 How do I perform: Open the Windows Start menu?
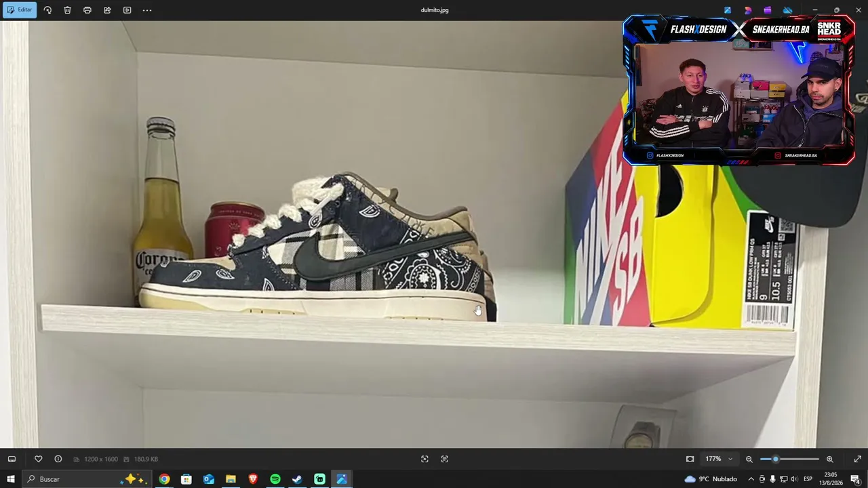tap(11, 479)
